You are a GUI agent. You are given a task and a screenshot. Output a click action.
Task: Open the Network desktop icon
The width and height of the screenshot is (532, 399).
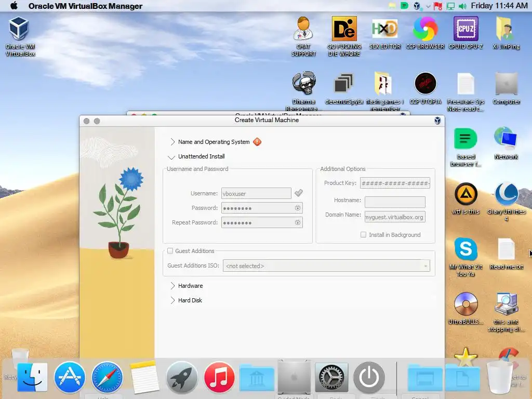[x=506, y=143]
